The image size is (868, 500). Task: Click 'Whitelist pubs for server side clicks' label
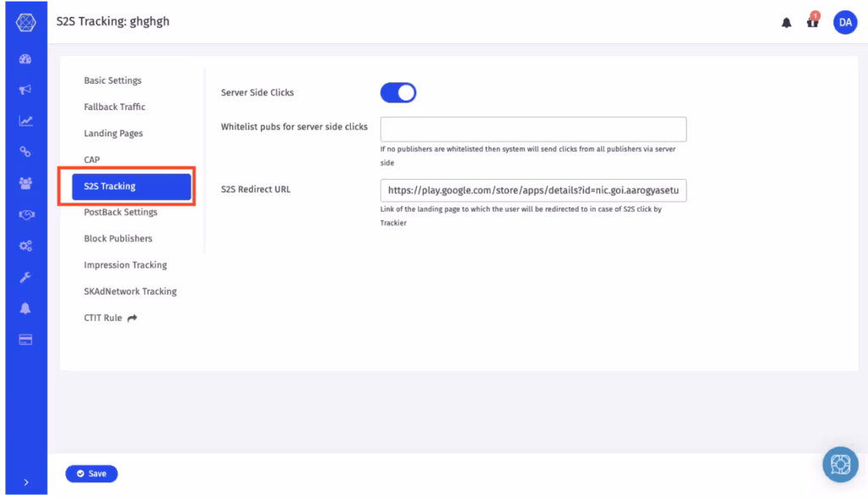click(294, 127)
